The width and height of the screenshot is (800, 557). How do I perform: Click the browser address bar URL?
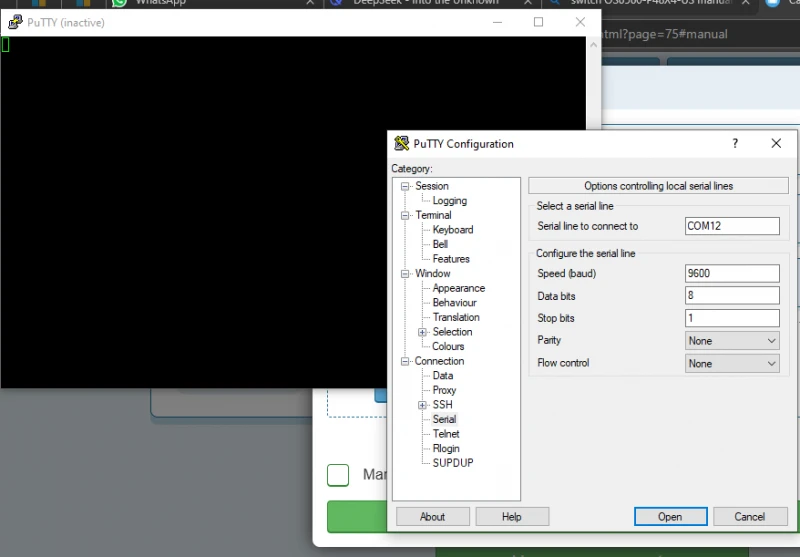click(x=665, y=34)
